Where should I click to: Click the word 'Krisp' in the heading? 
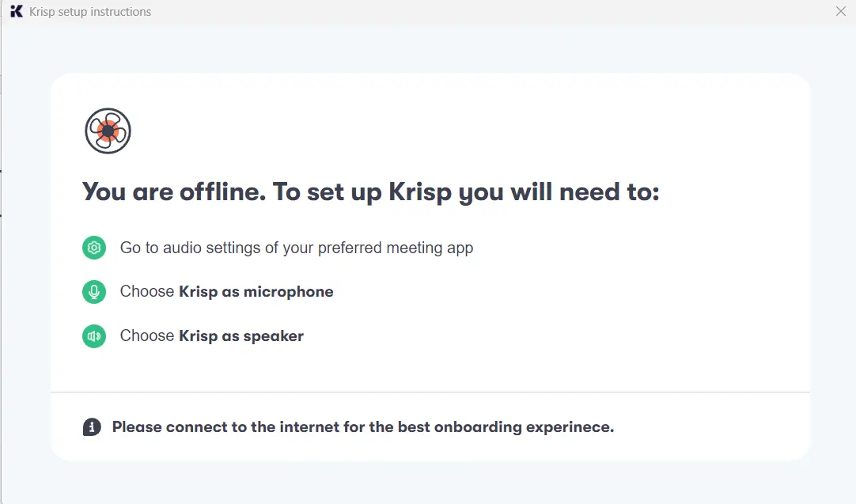click(420, 193)
